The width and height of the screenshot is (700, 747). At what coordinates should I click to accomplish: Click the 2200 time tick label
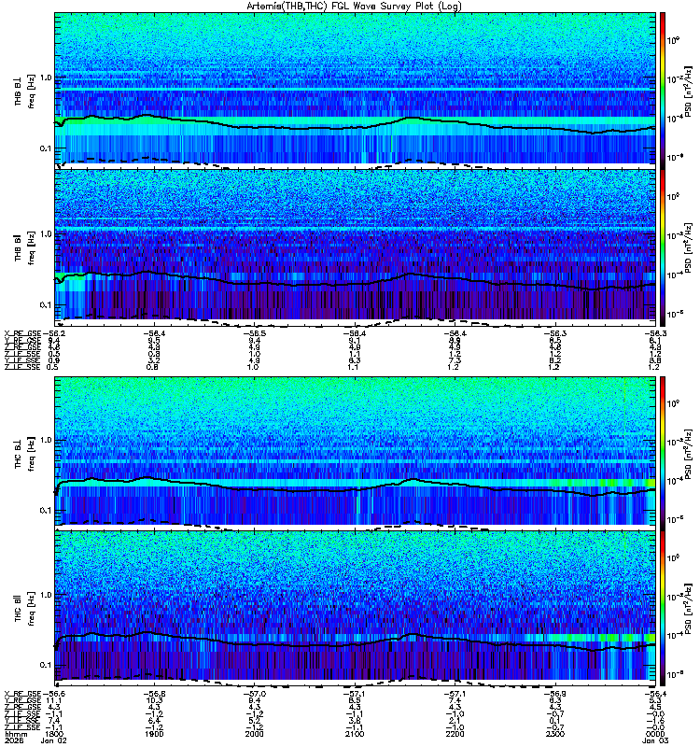(x=455, y=734)
